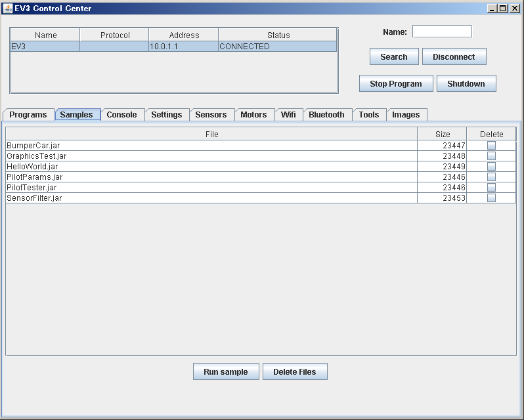Click the Delete column header

492,134
